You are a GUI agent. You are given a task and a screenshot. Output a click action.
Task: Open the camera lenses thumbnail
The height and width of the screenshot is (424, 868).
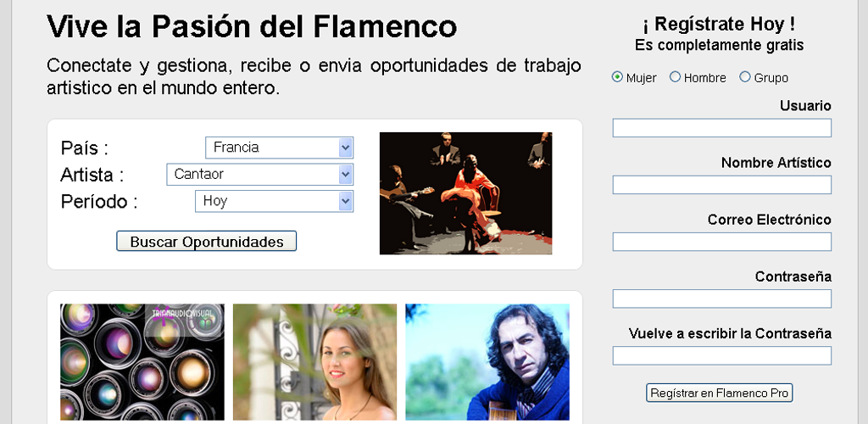pyautogui.click(x=142, y=362)
